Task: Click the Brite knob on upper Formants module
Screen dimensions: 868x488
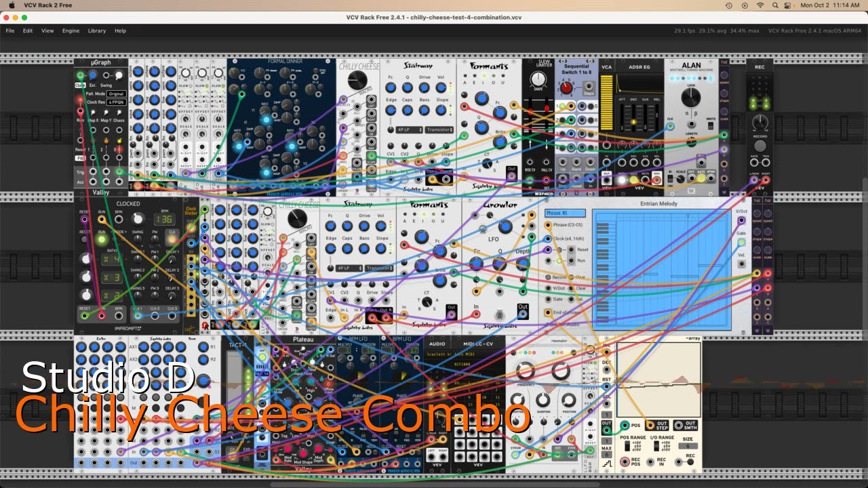Action: pyautogui.click(x=500, y=142)
